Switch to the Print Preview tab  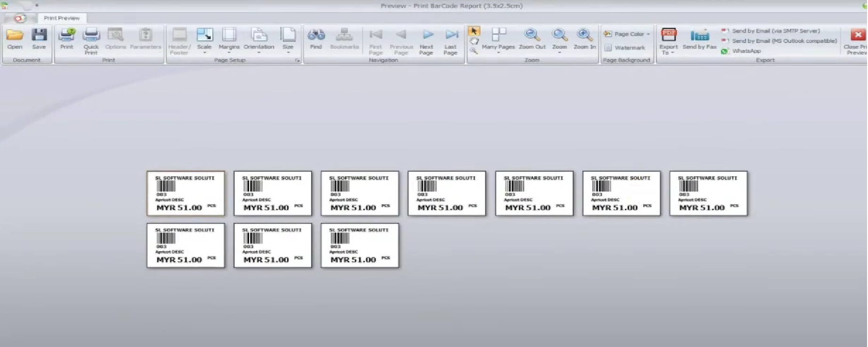pos(62,18)
